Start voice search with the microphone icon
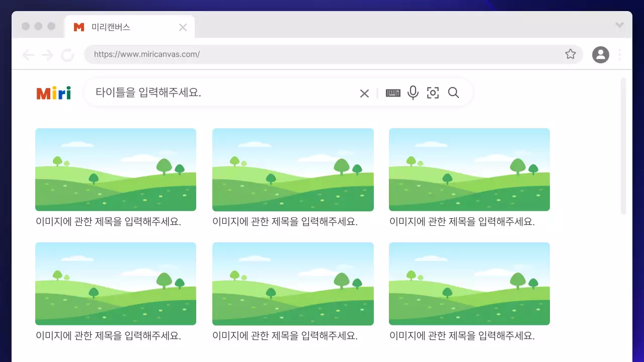 click(413, 93)
